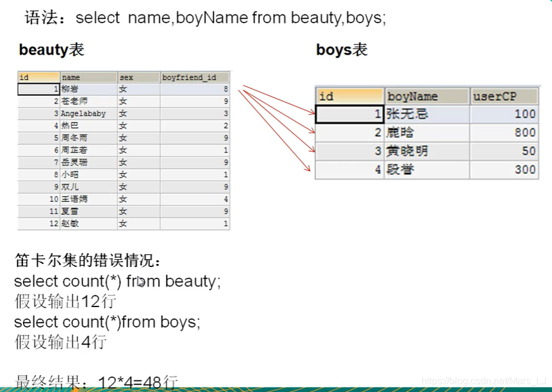Viewport: 552px width, 392px height.
Task: Click userCP value 100
Action: click(x=505, y=114)
